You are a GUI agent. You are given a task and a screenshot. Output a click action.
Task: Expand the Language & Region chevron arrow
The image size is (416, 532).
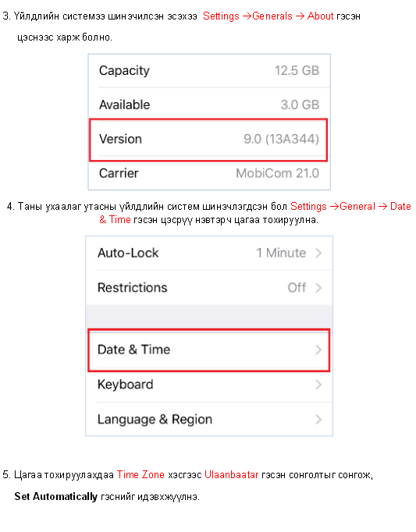(318, 420)
